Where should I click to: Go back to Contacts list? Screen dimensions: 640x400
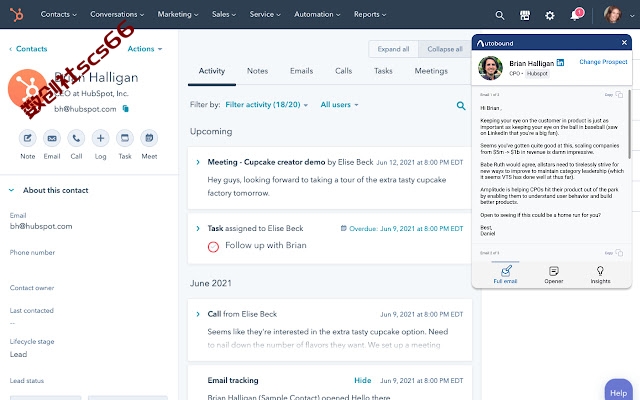coord(28,49)
